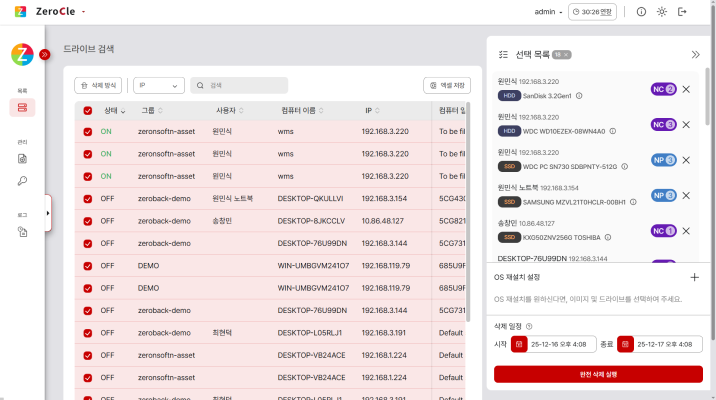Toggle the light/dark theme sun icon

pyautogui.click(x=662, y=12)
